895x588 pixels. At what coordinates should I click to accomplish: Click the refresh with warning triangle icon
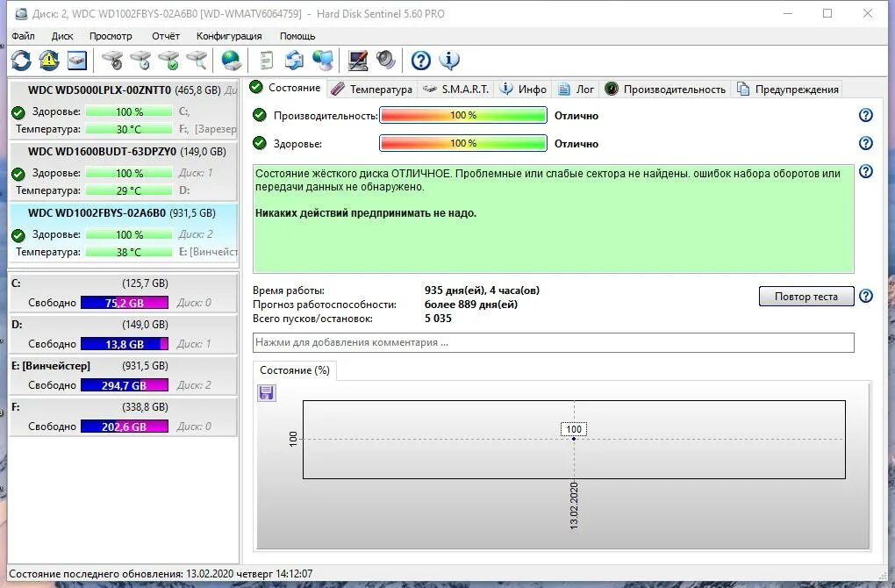click(x=49, y=60)
